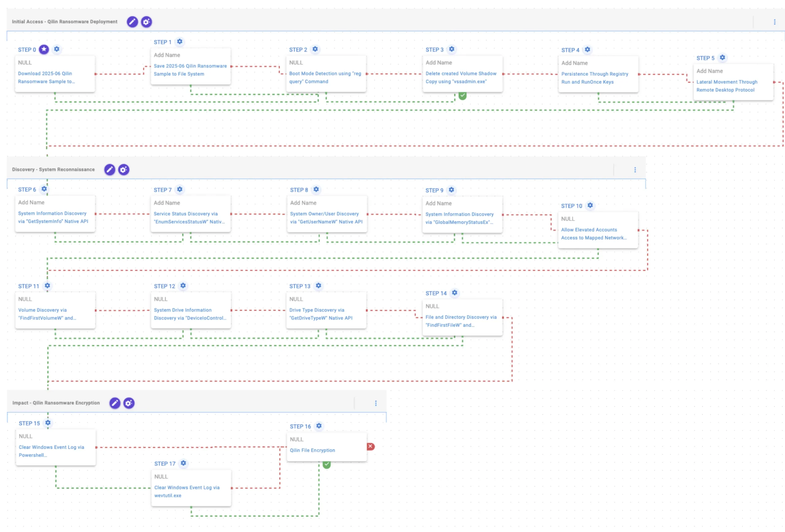Open the gear settings for STEP 3
785x532 pixels.
pos(452,49)
